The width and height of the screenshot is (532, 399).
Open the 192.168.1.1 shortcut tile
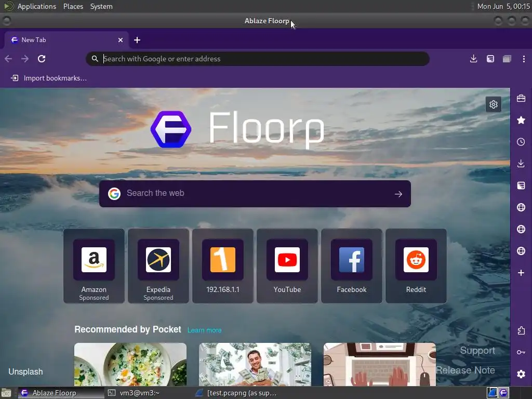click(223, 265)
